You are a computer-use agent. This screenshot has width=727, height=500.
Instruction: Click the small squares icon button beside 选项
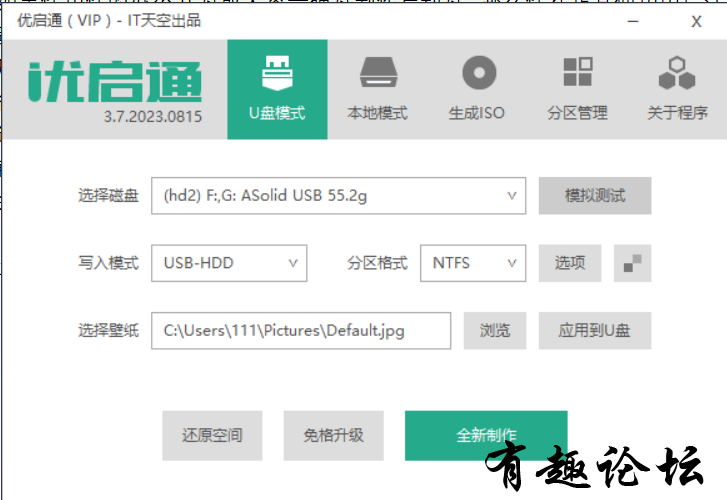click(632, 263)
